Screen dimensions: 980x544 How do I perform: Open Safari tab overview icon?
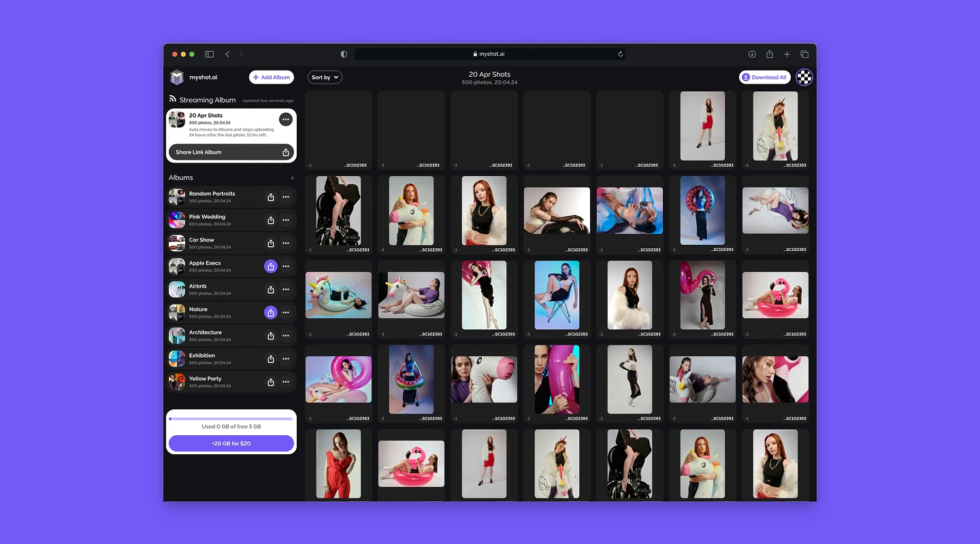[x=804, y=54]
